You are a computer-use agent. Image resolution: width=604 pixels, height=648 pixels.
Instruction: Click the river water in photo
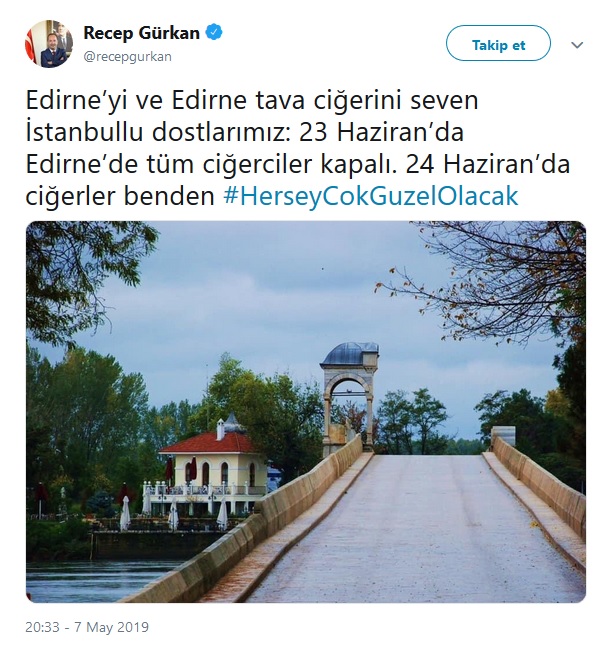[91, 581]
